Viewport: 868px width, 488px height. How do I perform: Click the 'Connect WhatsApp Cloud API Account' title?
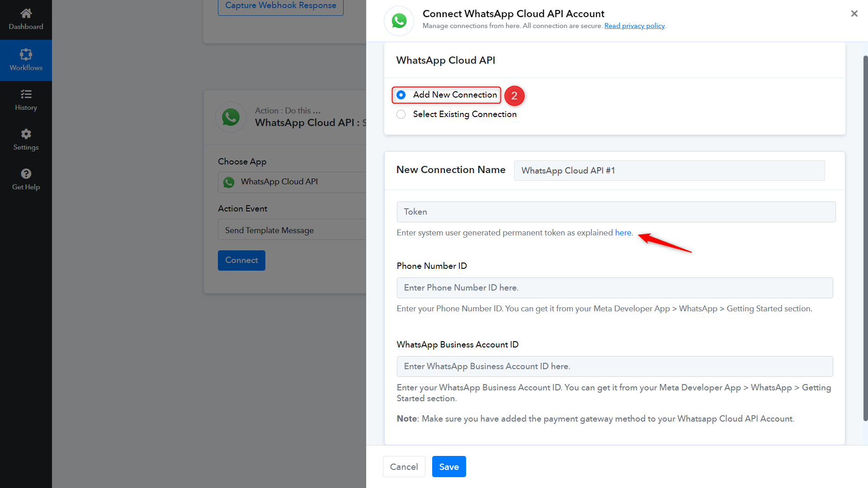[513, 14]
